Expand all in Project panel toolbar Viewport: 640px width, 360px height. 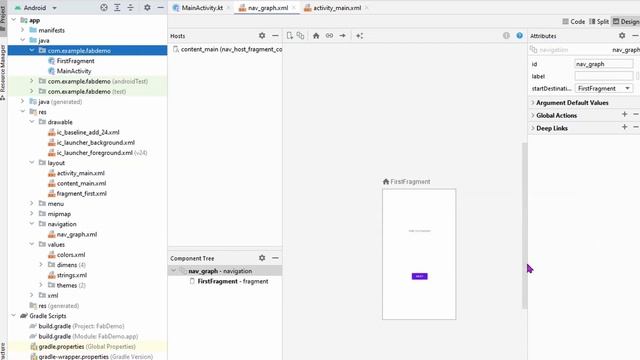tap(117, 7)
